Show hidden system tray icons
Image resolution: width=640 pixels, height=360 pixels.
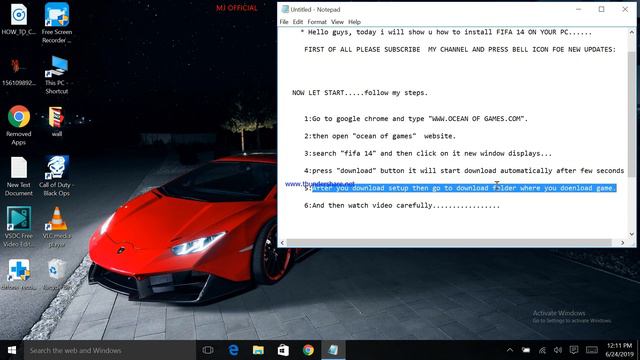click(510, 350)
